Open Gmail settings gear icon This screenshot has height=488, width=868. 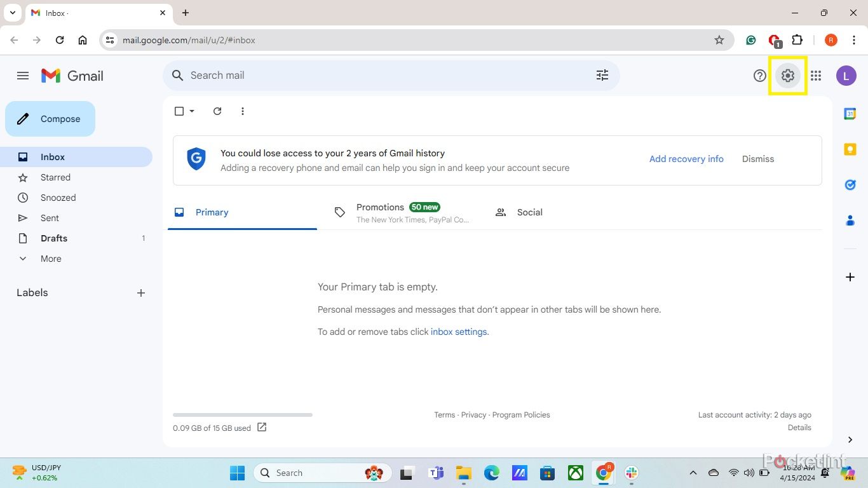(788, 76)
